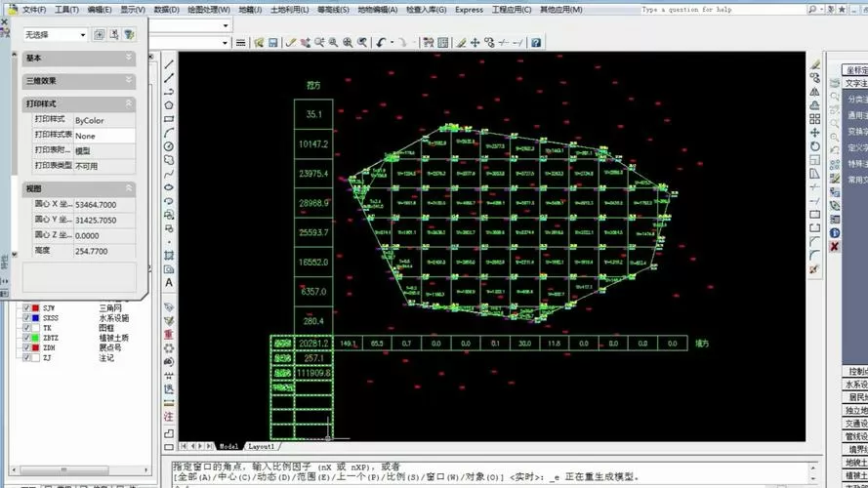Toggle the ZBTZ layer checkbox

pyautogui.click(x=26, y=338)
